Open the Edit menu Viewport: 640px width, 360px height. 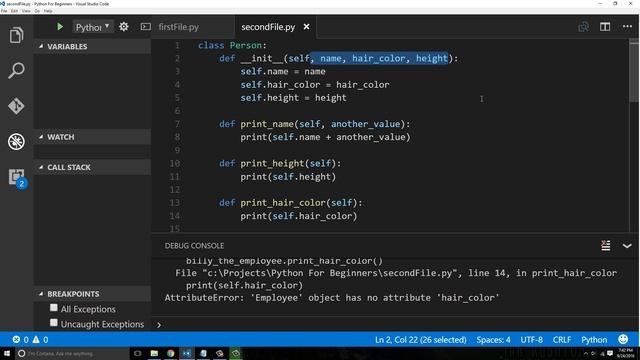14,11
